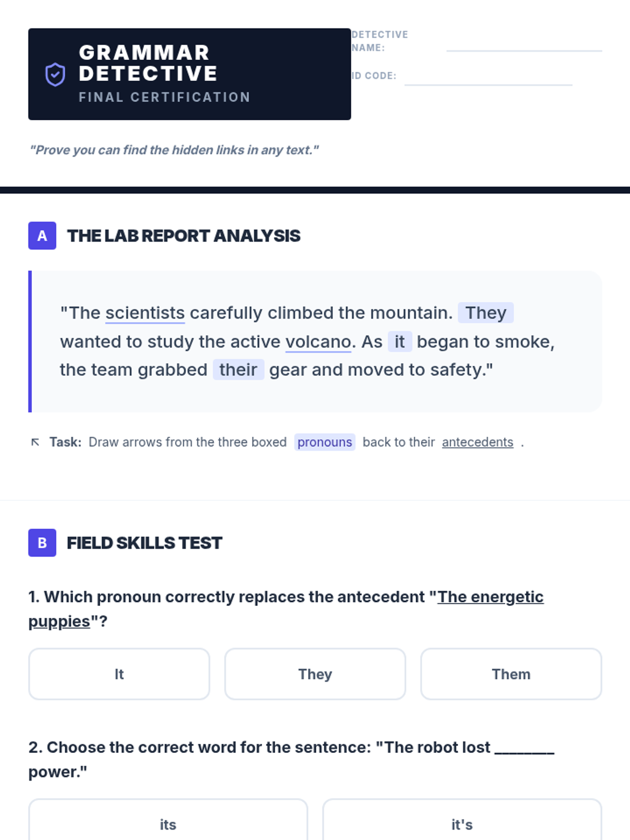Click the underlined word "volcano"

(318, 342)
